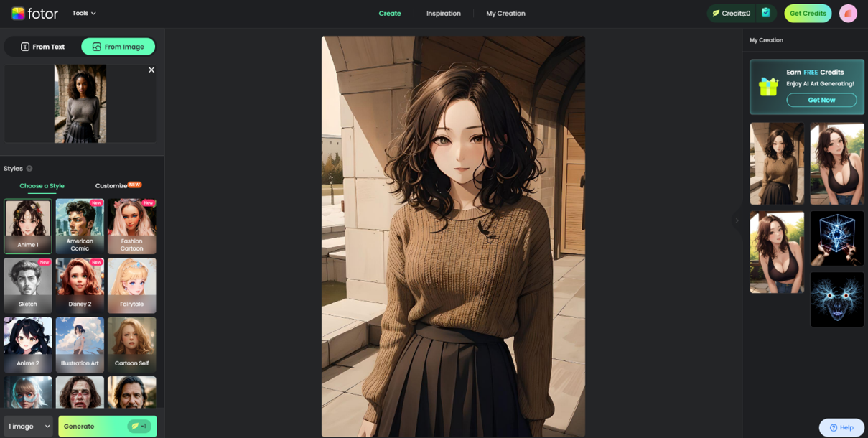Pick the Sketch style
The height and width of the screenshot is (438, 868).
(x=27, y=286)
